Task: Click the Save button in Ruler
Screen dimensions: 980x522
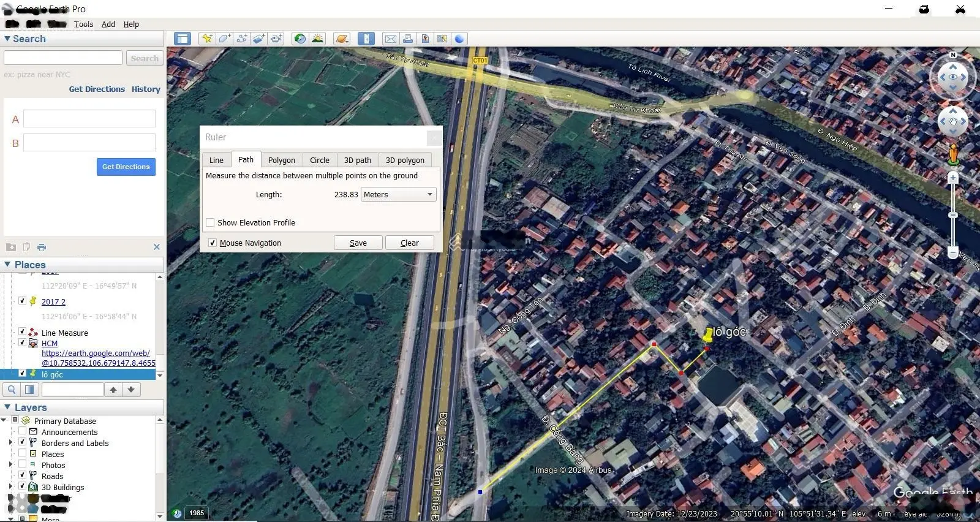Action: click(x=358, y=243)
